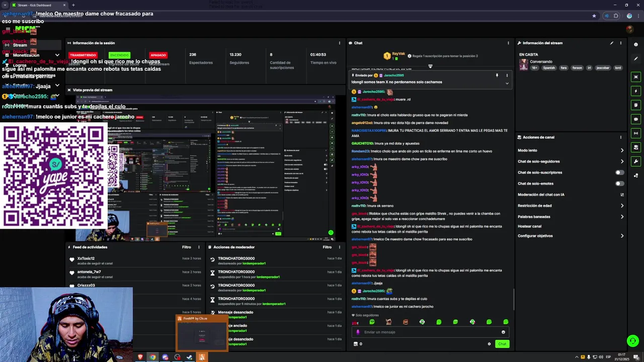The width and height of the screenshot is (644, 362).
Task: Click the green Chat send button
Action: [x=502, y=344]
